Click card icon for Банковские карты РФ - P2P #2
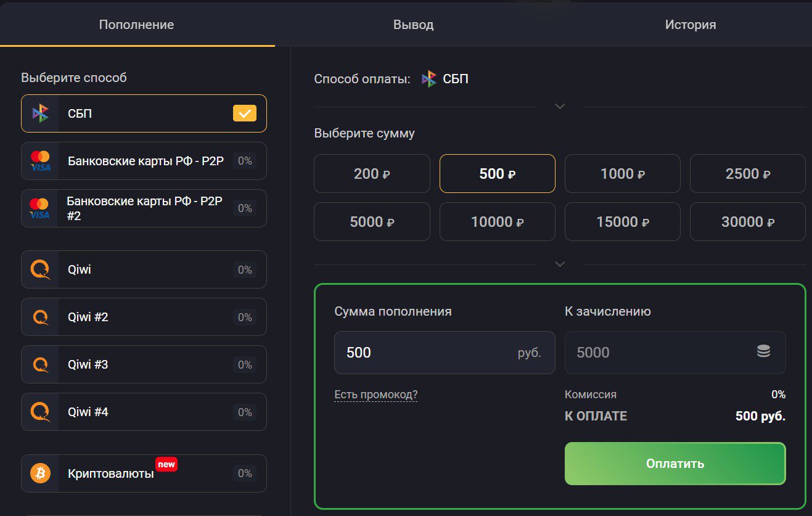Viewport: 812px width, 516px height. pyautogui.click(x=40, y=208)
